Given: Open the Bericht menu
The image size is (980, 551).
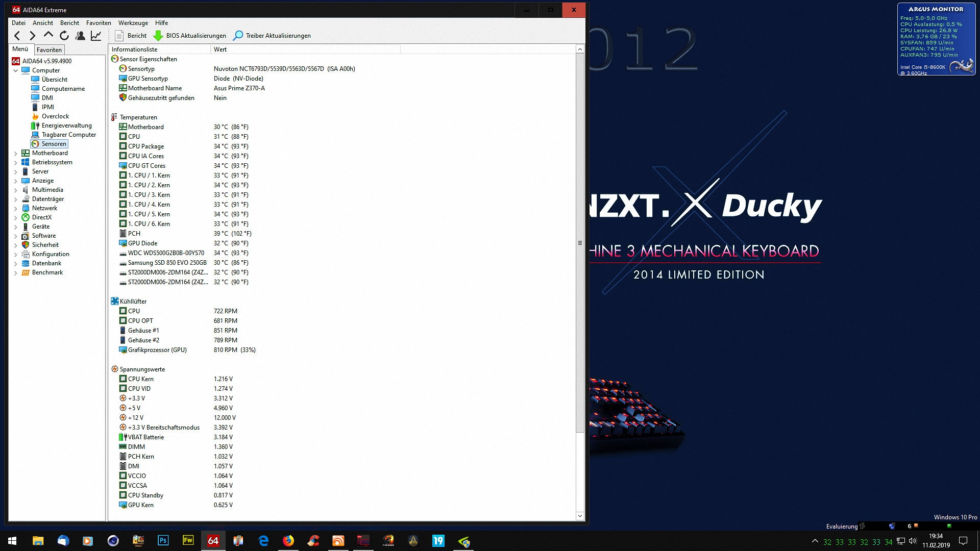Looking at the screenshot, I should (69, 23).
